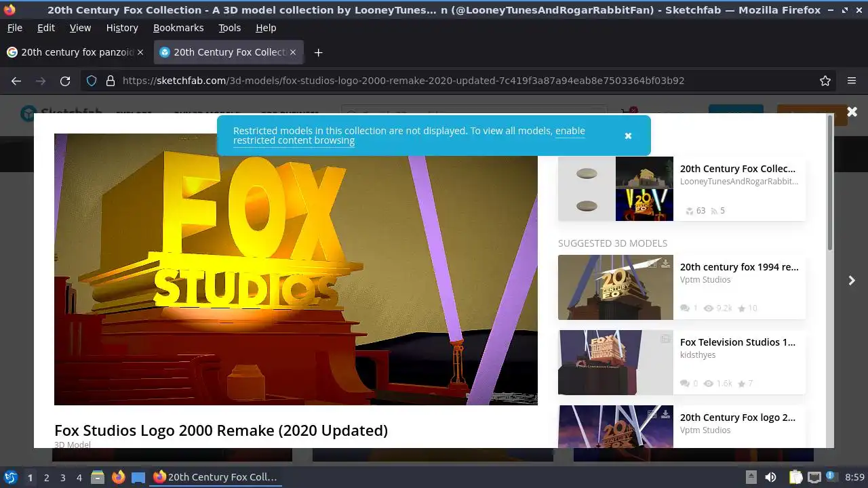Open Fox Television Studios 1... title link
This screenshot has height=488, width=868.
738,342
